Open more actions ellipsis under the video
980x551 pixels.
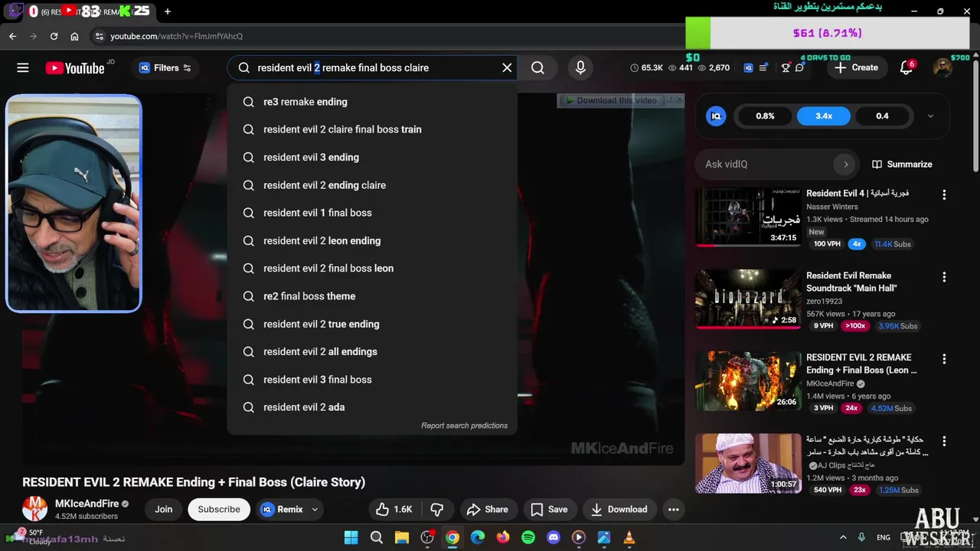tap(674, 510)
